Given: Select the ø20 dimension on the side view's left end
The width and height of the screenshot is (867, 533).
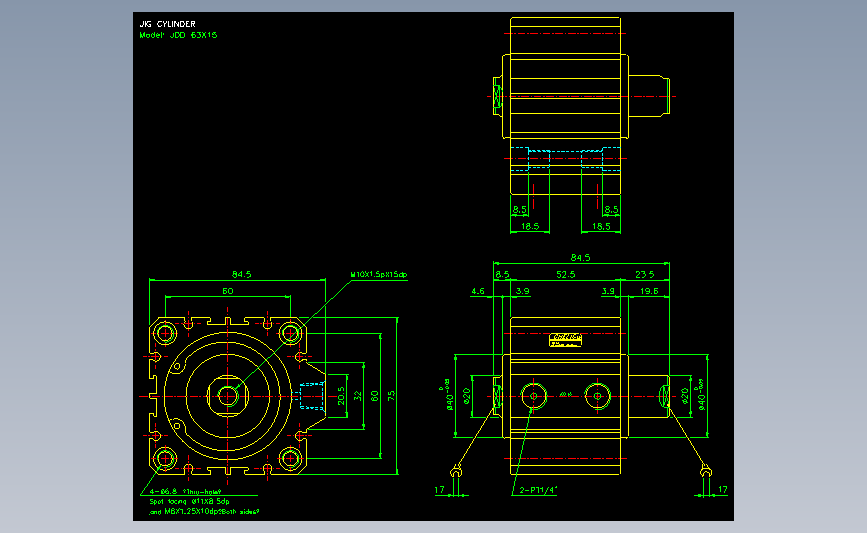Looking at the screenshot, I should click(466, 396).
